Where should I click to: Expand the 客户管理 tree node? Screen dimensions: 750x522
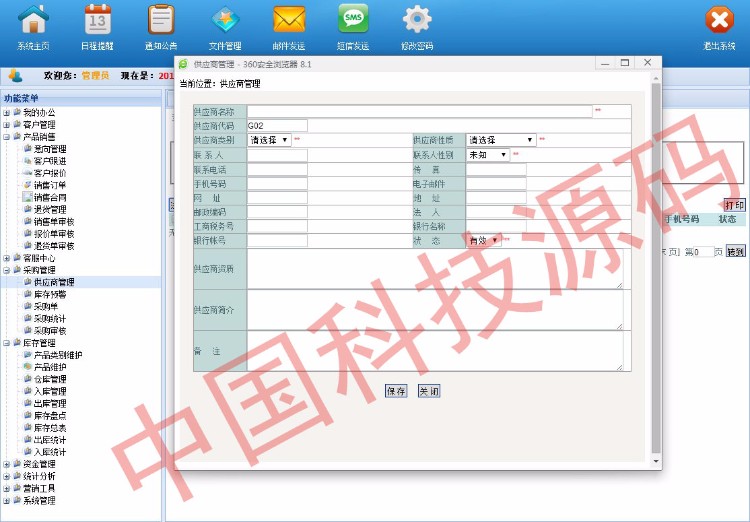tap(7, 125)
